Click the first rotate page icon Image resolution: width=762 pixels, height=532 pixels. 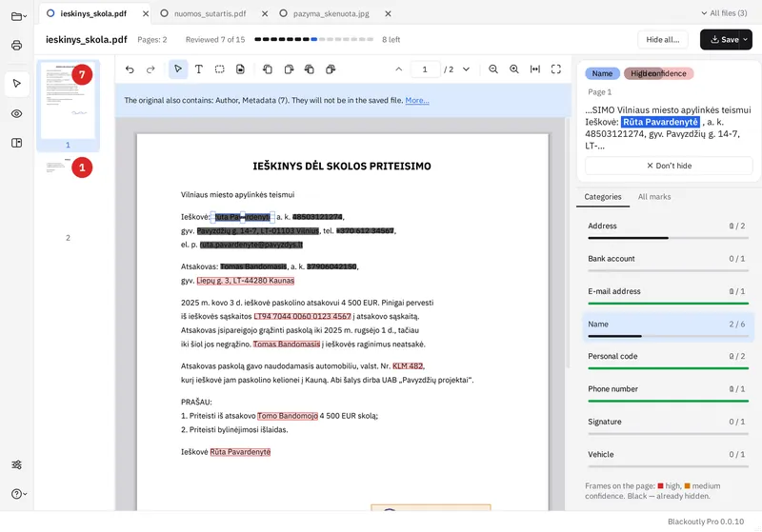tap(268, 69)
